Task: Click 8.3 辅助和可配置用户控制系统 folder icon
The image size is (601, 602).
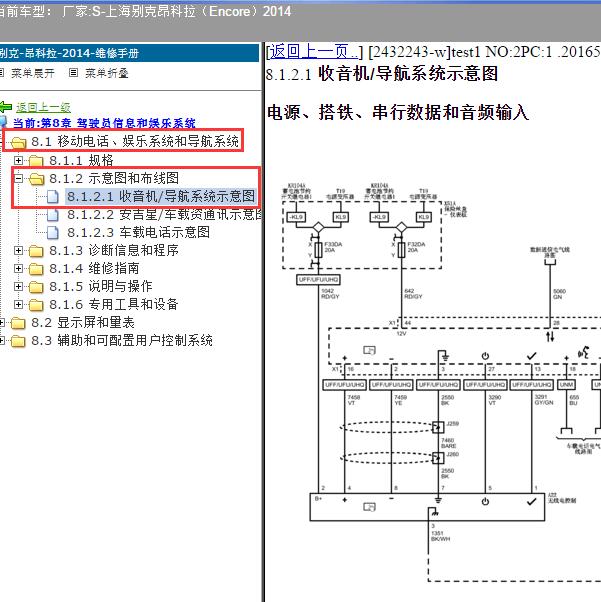Action: pos(18,341)
